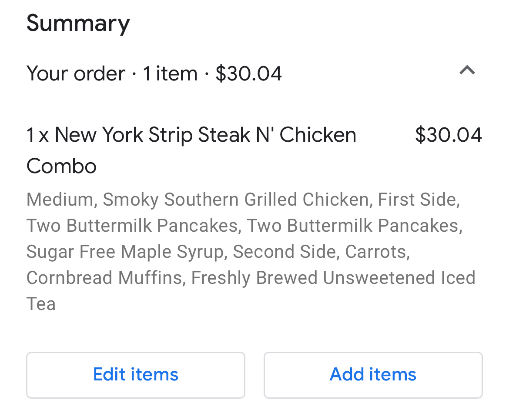Click the 'Cornbread Muffins' text
This screenshot has width=509, height=420.
[x=104, y=278]
